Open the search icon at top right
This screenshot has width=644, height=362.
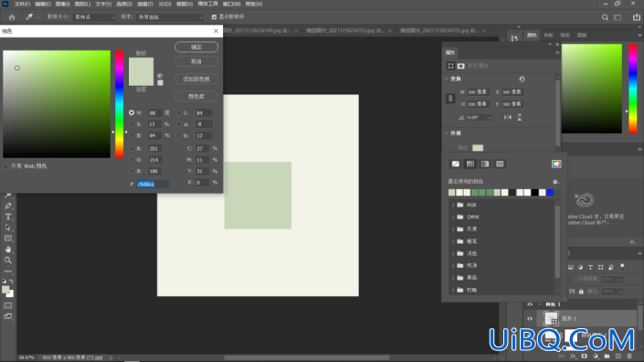click(x=605, y=17)
